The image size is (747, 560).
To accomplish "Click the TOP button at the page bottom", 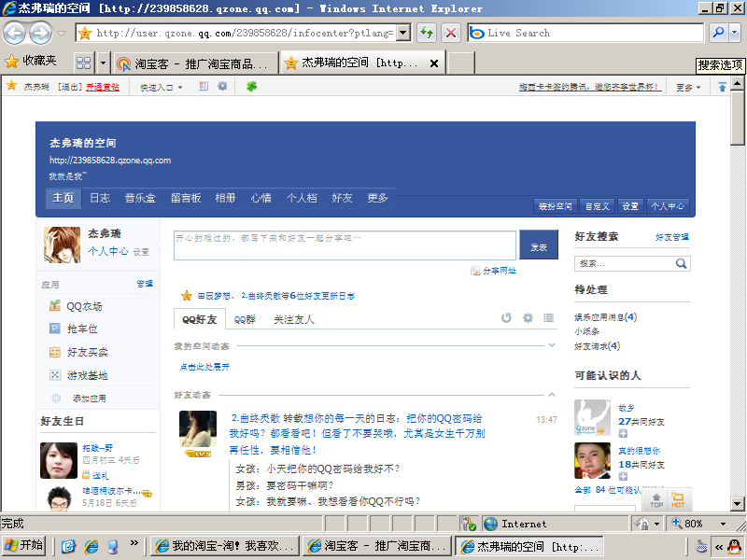I will pos(656,500).
